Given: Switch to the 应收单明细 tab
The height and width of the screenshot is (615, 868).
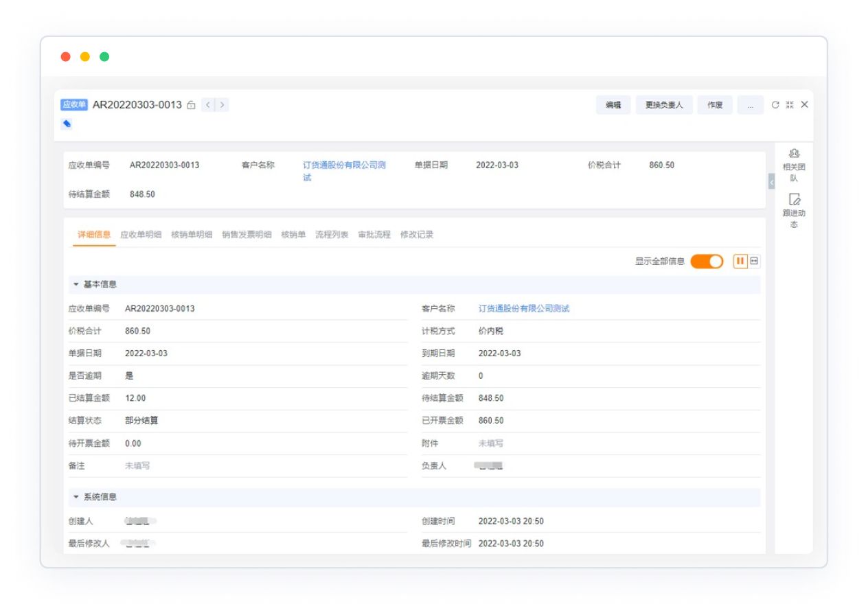Looking at the screenshot, I should pos(141,235).
